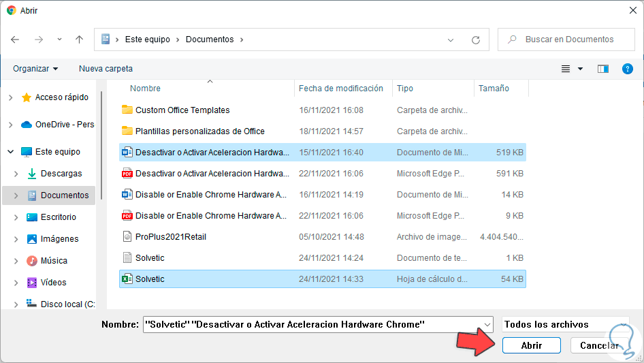Toggle the preview pane icon
Image resolution: width=644 pixels, height=363 pixels.
(x=603, y=69)
